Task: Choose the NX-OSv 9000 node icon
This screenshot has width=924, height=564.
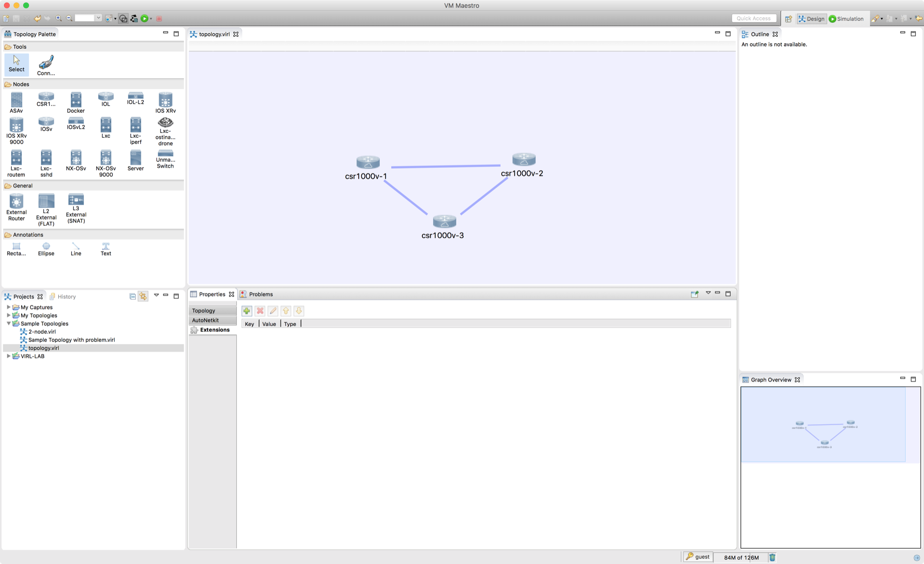Action: tap(106, 164)
